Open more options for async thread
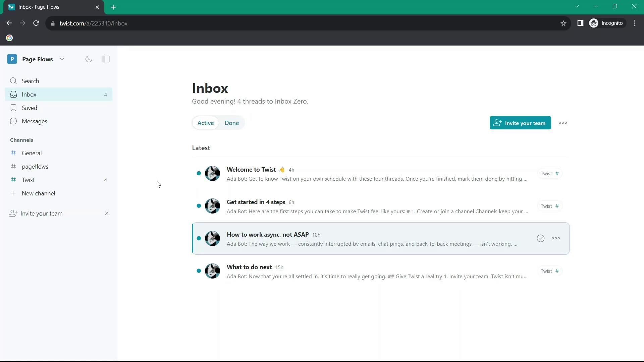Screen dimensions: 644x362 (x=555, y=238)
